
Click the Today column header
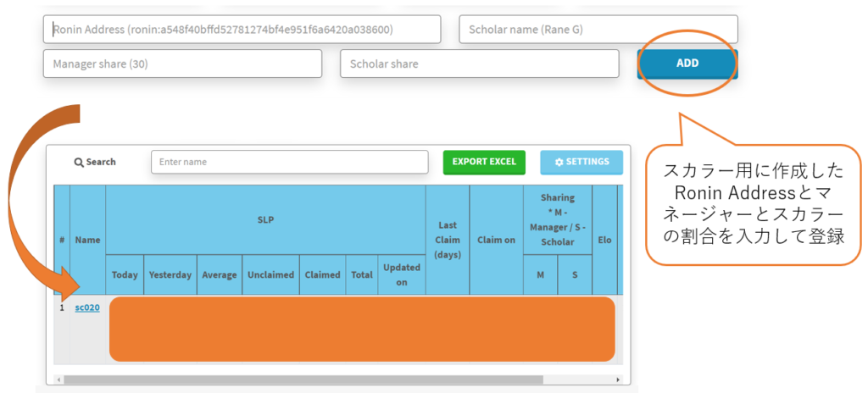tap(125, 274)
